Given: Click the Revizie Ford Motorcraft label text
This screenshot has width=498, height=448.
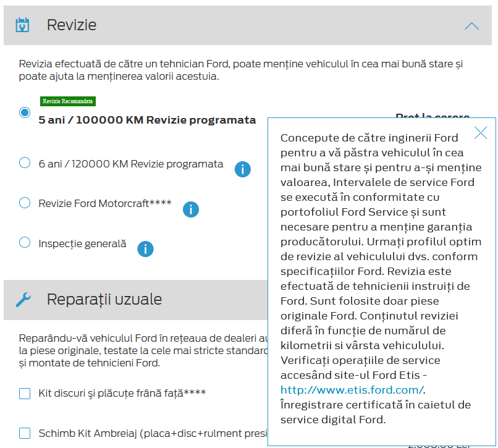Looking at the screenshot, I should [105, 203].
